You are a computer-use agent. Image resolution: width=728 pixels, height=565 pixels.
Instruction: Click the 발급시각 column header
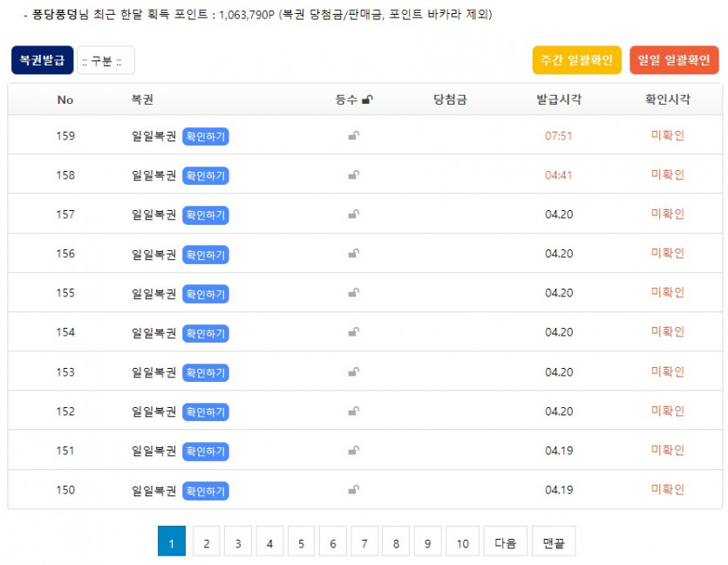[x=559, y=99]
